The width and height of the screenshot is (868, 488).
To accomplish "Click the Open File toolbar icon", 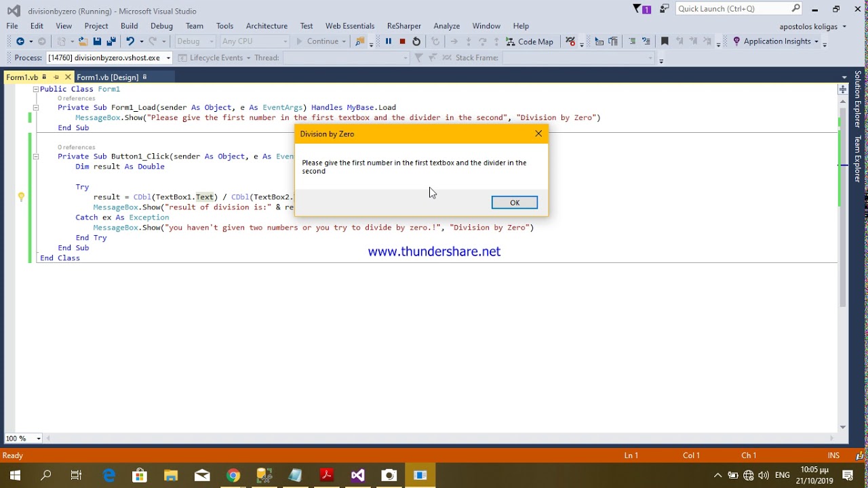I will pos(83,41).
